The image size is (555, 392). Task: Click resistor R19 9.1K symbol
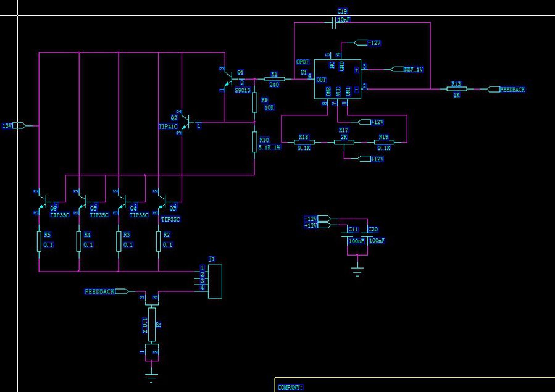(x=384, y=141)
